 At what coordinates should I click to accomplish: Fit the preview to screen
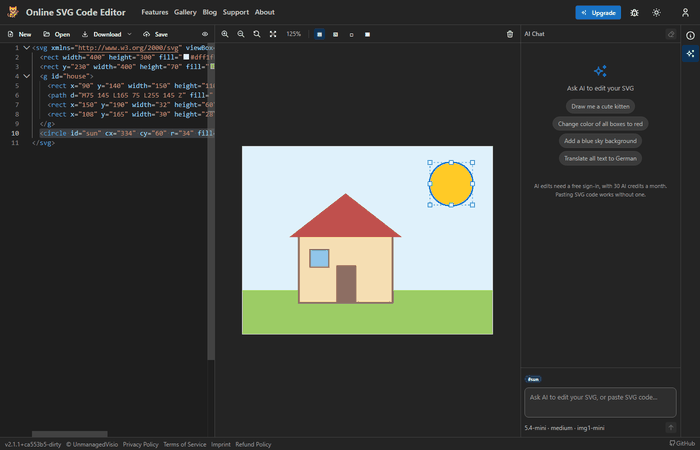(x=273, y=34)
